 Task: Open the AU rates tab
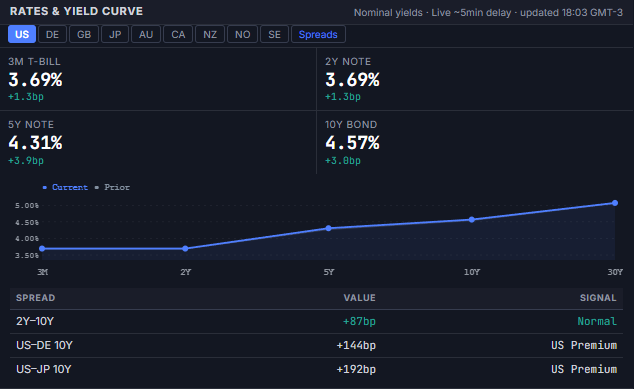[146, 34]
